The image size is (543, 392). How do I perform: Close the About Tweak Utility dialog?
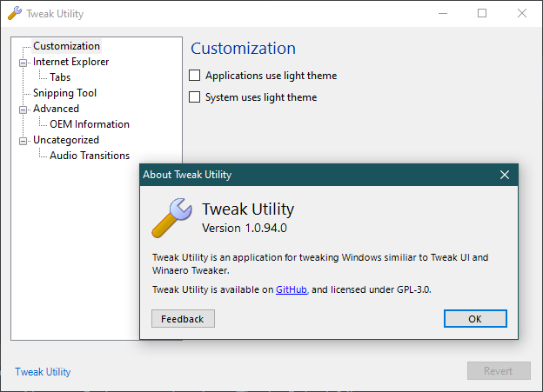tap(505, 175)
